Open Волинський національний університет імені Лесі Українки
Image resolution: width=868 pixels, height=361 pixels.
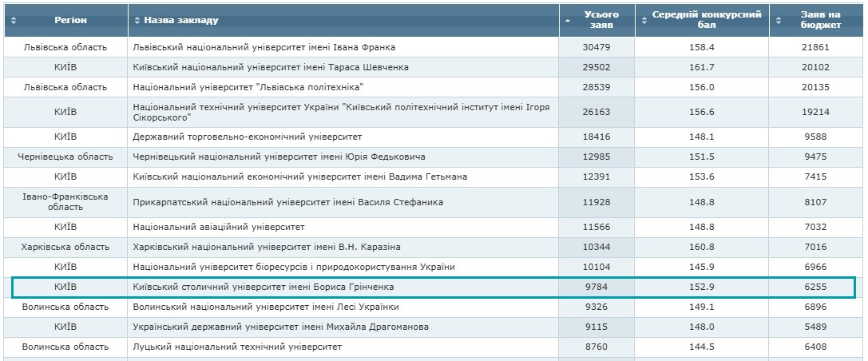(x=266, y=307)
